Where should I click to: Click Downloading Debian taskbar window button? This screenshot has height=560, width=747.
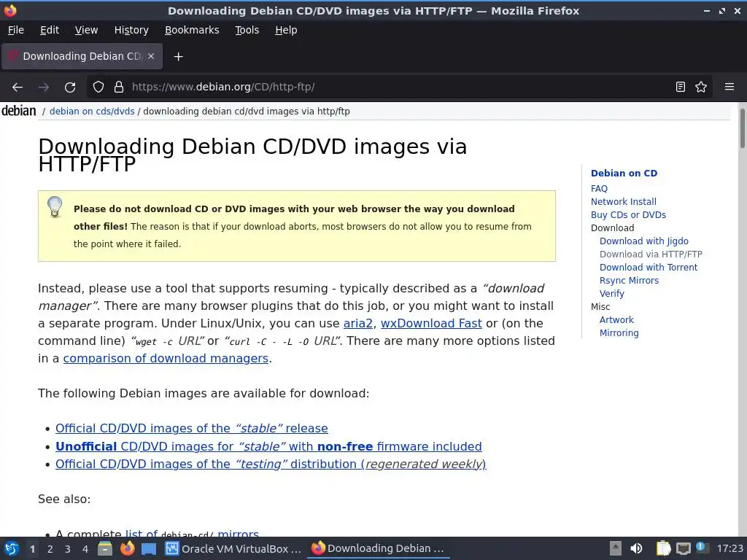click(x=378, y=548)
